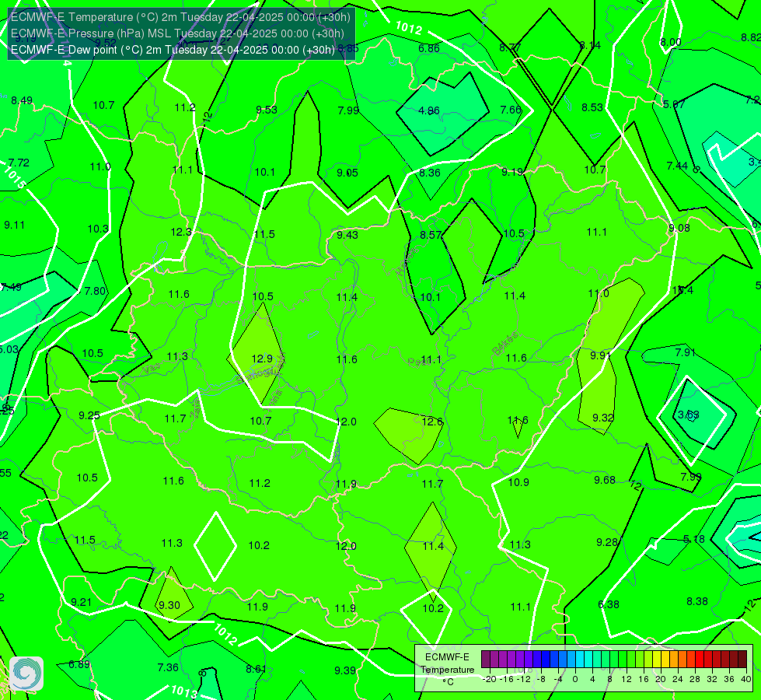The image size is (761, 700).
Task: Click the 8.36 temperature value
Action: coord(430,173)
